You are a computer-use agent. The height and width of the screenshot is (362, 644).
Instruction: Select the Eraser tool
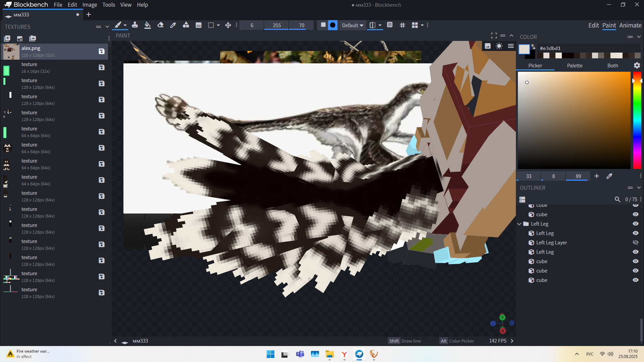160,25
